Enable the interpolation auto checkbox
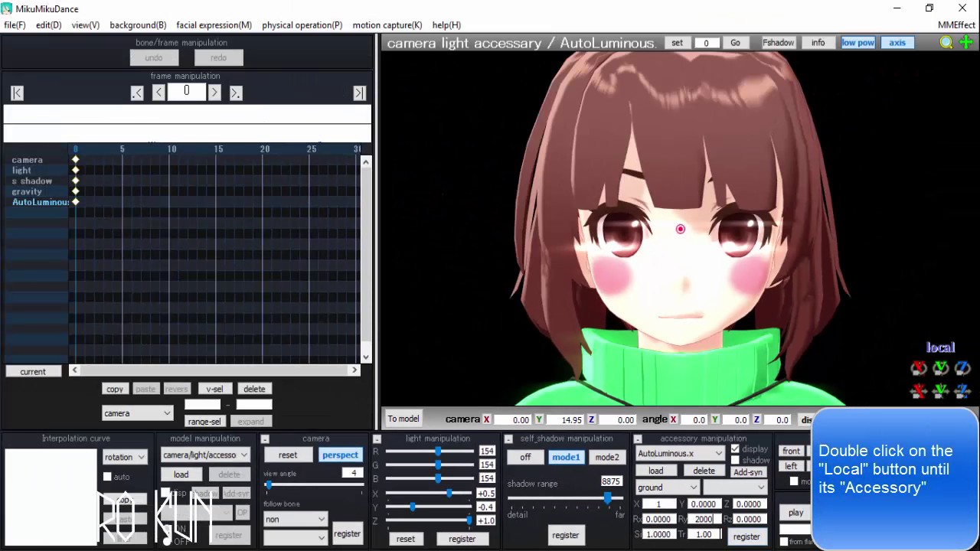The image size is (980, 551). pos(107,477)
